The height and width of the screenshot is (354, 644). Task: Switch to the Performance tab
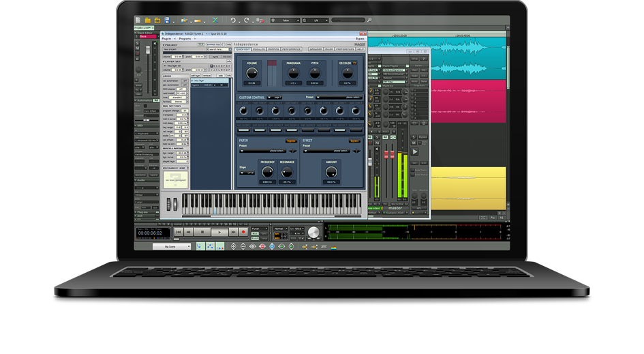coord(291,49)
